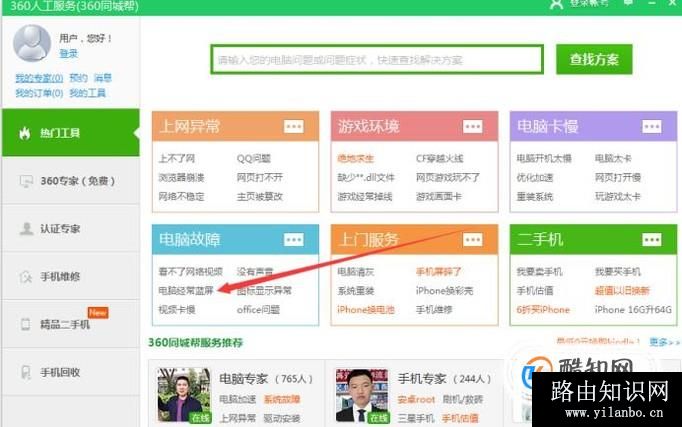Screen dimensions: 682x427
Task: Click the user avatar picture
Action: [32, 43]
